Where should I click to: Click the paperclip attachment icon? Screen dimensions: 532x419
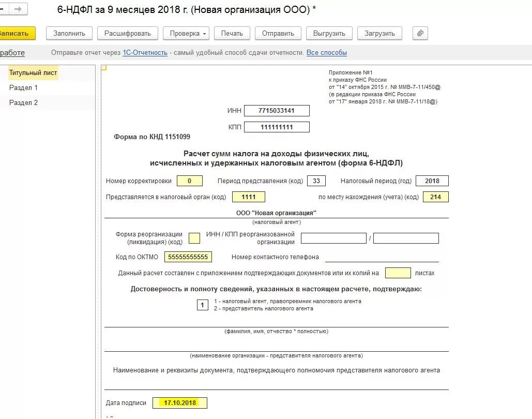420,33
